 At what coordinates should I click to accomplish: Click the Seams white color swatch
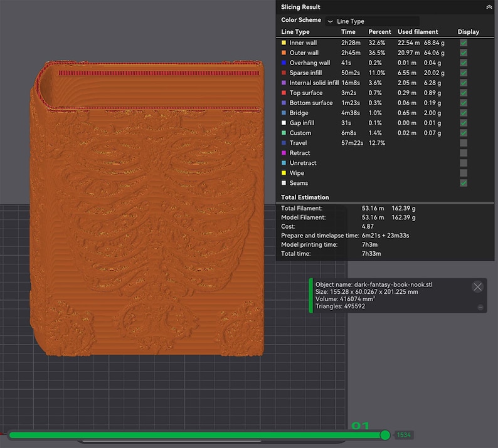[x=283, y=183]
